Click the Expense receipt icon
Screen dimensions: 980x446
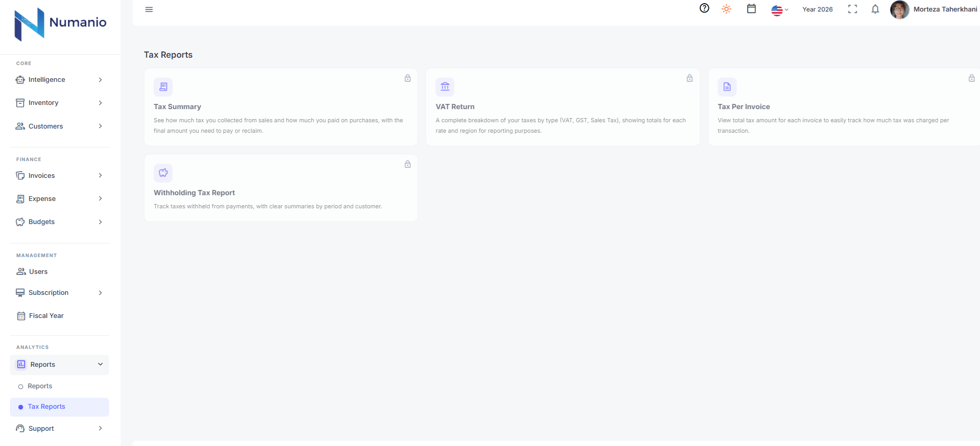tap(20, 199)
